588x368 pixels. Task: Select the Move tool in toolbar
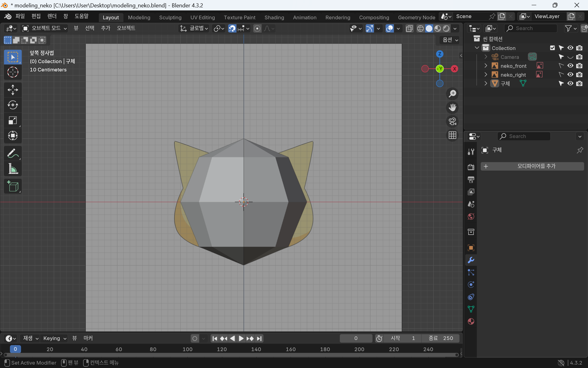[13, 90]
